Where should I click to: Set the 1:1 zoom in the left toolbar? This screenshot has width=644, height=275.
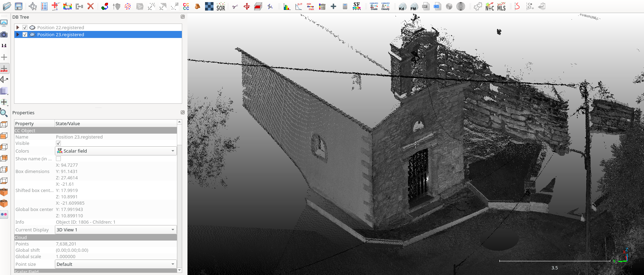[4, 46]
